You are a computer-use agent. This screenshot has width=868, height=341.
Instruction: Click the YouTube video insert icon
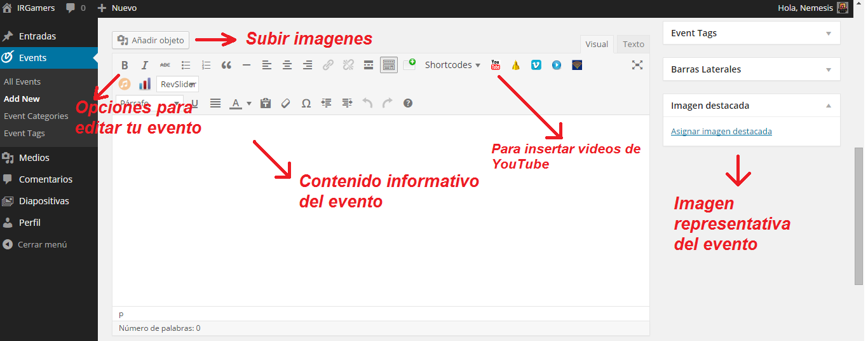point(496,65)
